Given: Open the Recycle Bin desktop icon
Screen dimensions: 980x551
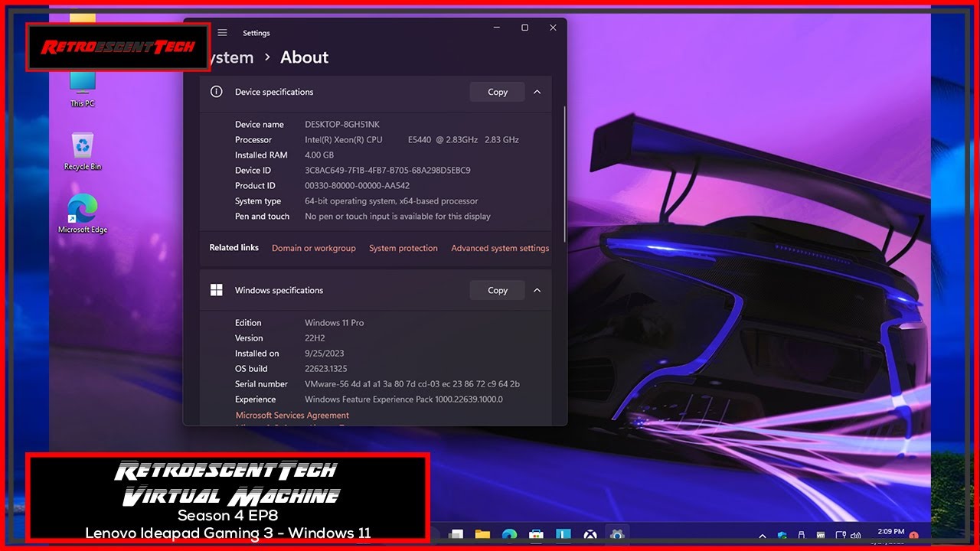Looking at the screenshot, I should (83, 152).
